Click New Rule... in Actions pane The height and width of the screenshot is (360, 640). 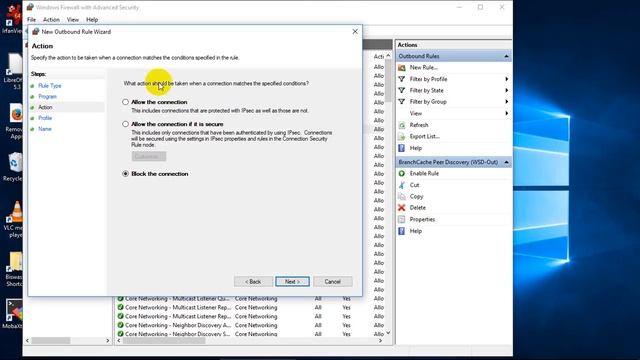coord(423,67)
